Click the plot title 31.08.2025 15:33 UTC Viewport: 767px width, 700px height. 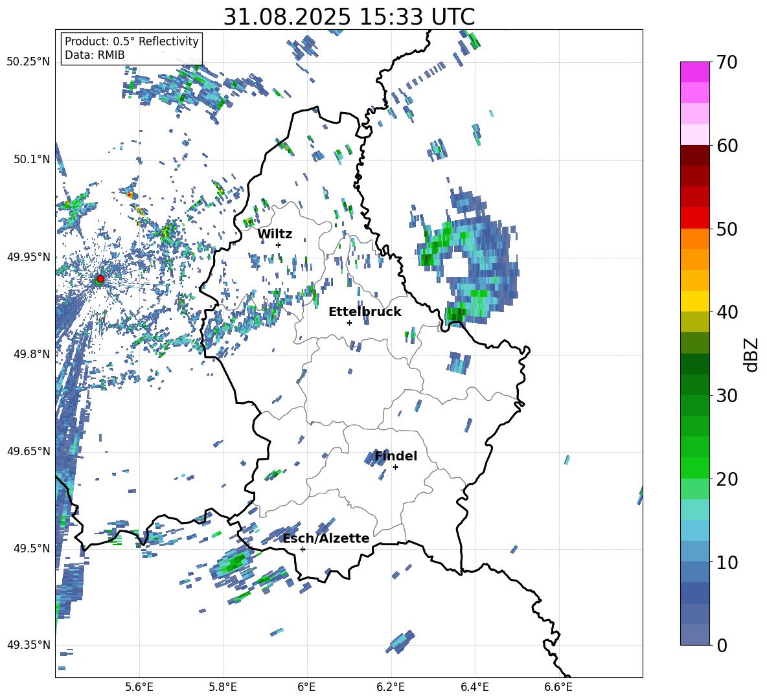click(x=349, y=17)
